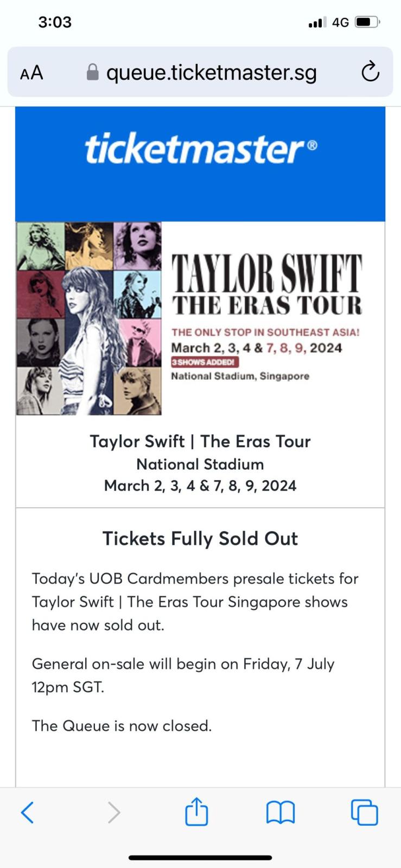Tap the battery indicator in status bar
This screenshot has height=868, width=401.
(x=367, y=22)
